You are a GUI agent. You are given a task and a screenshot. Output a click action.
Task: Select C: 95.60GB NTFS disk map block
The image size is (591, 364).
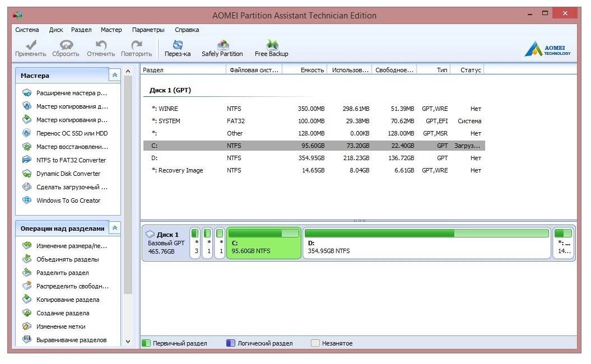click(x=264, y=243)
